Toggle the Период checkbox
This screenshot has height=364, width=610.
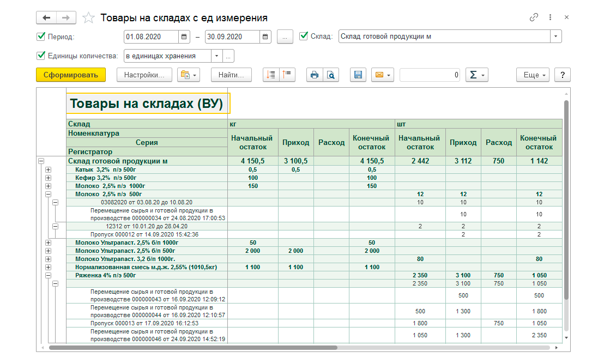tap(40, 37)
